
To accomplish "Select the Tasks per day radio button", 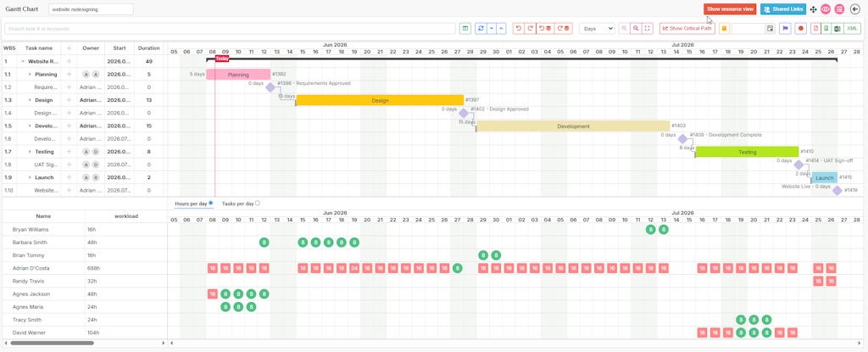I will (x=258, y=204).
